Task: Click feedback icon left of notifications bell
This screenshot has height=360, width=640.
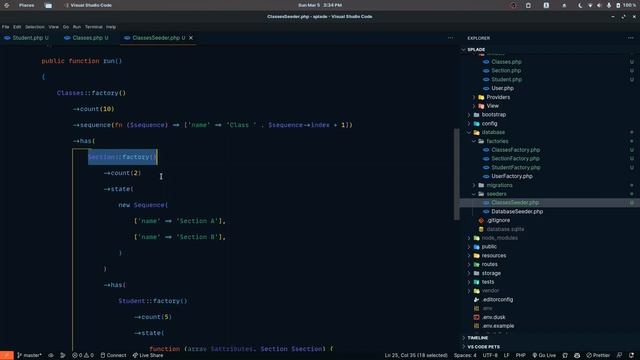Action: click(x=619, y=355)
